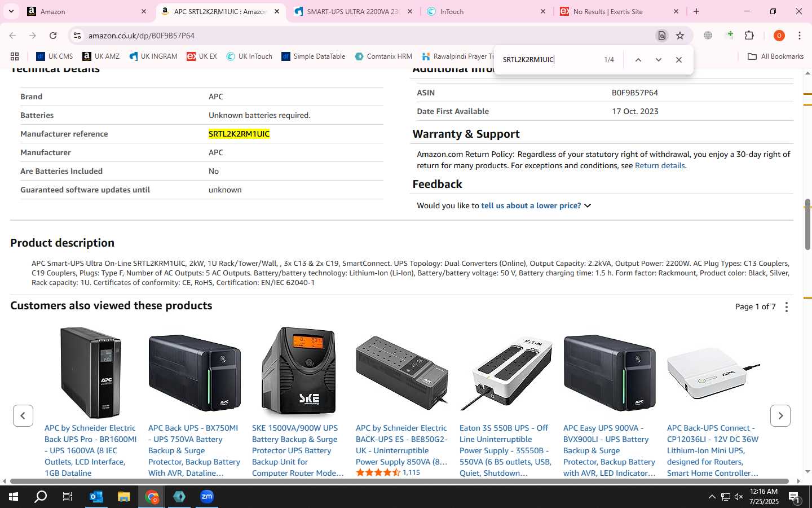812x508 pixels.
Task: Open a new browser tab
Action: pos(696,11)
